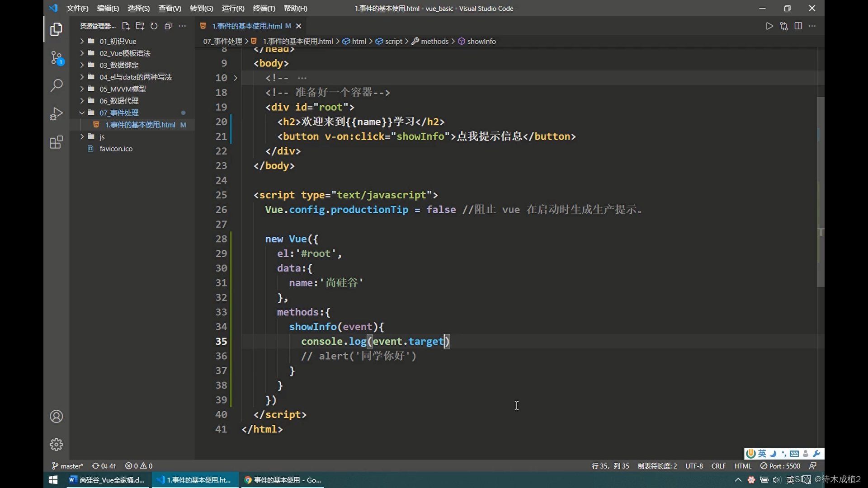Open the Explorer view in activity bar
Screen dimensions: 868x488
56,29
